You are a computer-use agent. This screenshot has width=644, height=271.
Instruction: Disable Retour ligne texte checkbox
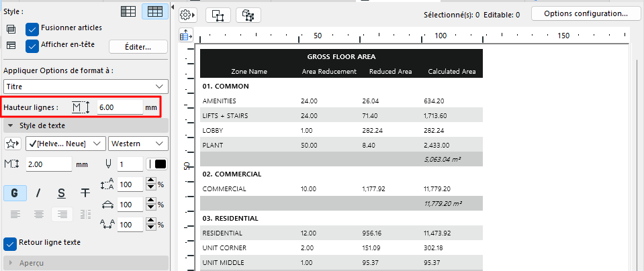tap(10, 243)
